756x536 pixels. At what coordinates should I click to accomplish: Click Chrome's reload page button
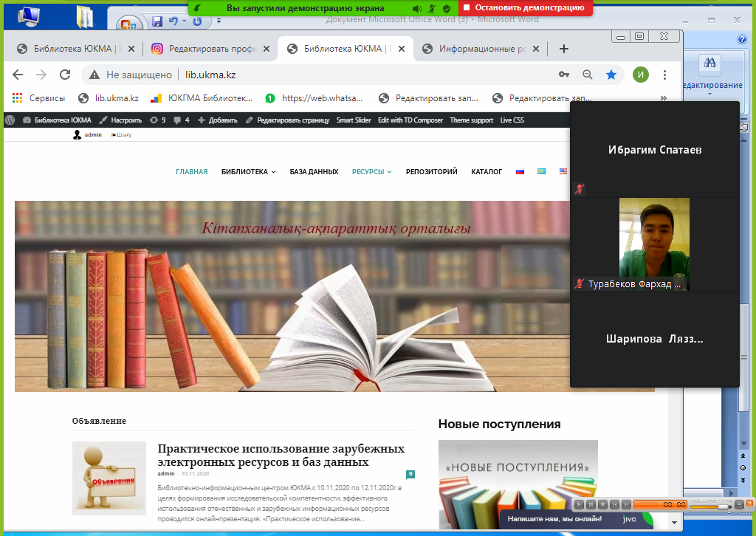tap(65, 75)
